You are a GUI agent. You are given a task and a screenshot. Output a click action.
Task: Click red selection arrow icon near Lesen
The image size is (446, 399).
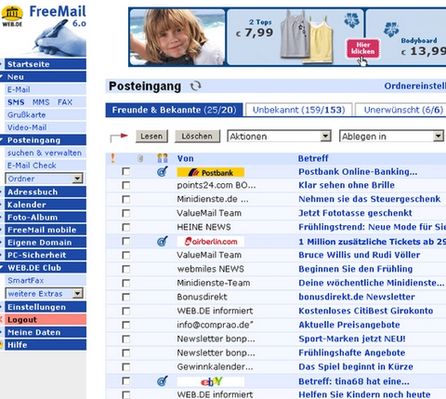click(119, 137)
